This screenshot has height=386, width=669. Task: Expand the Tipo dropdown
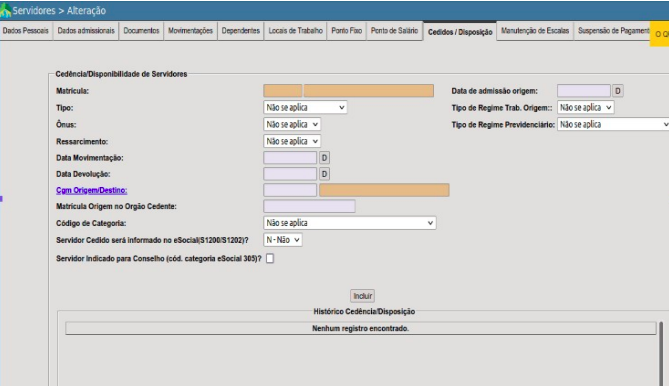(305, 107)
